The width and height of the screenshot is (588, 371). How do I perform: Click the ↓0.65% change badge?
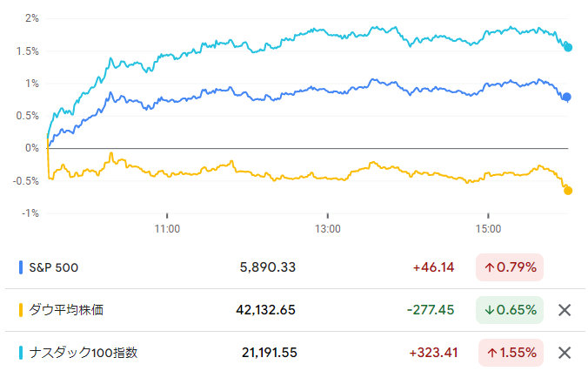(510, 310)
